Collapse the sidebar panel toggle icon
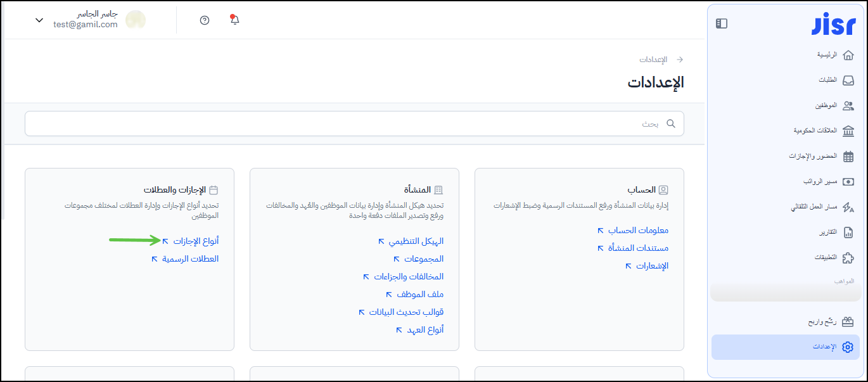The image size is (868, 382). pos(722,23)
